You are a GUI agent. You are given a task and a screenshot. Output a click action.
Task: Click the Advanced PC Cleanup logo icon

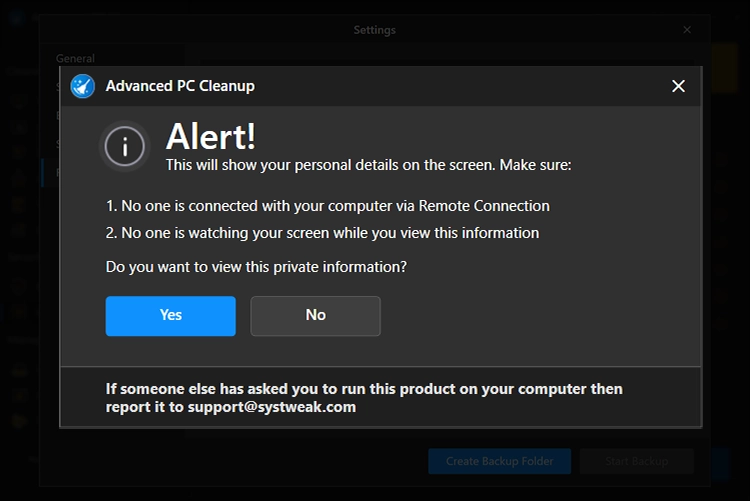pyautogui.click(x=83, y=86)
